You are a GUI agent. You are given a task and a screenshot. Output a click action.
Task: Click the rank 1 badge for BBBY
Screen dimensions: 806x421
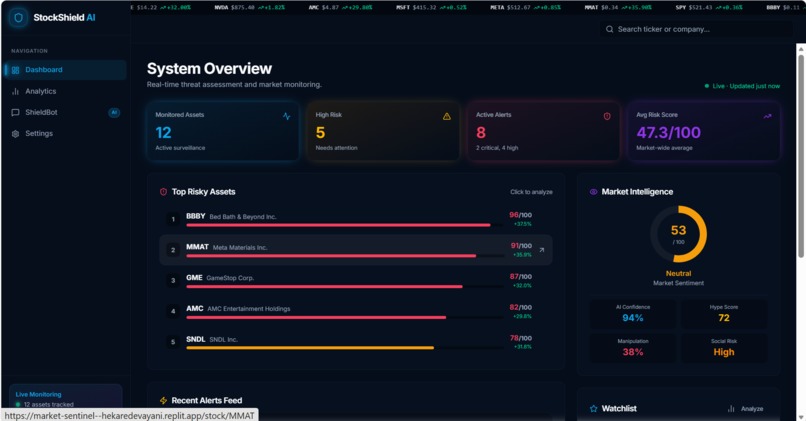click(173, 219)
